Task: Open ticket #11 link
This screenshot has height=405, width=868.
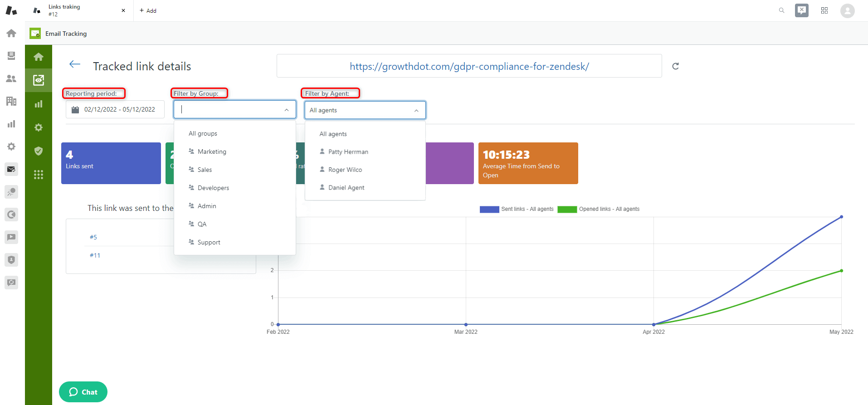Action: point(95,255)
